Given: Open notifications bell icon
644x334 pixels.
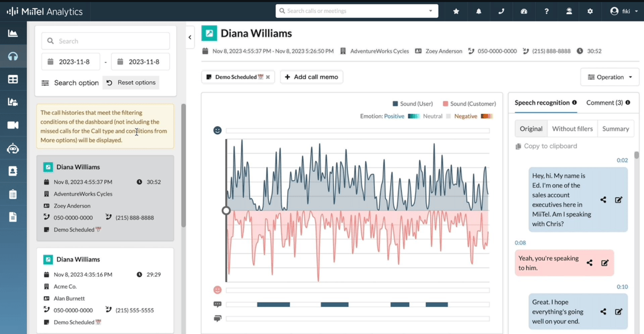Looking at the screenshot, I should click(479, 11).
